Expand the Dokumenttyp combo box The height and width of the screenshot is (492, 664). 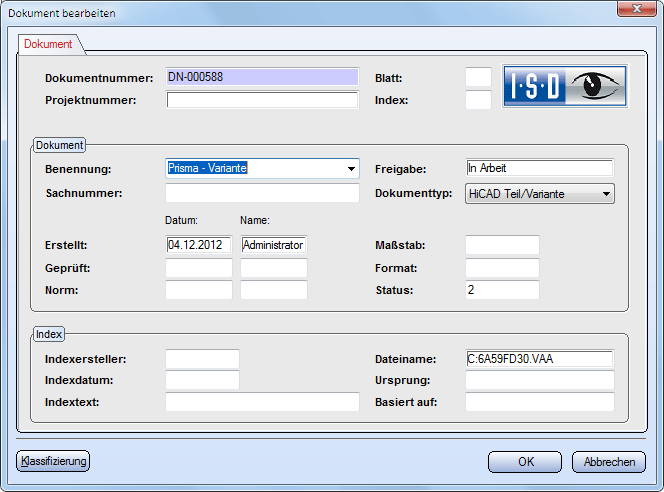(x=606, y=194)
